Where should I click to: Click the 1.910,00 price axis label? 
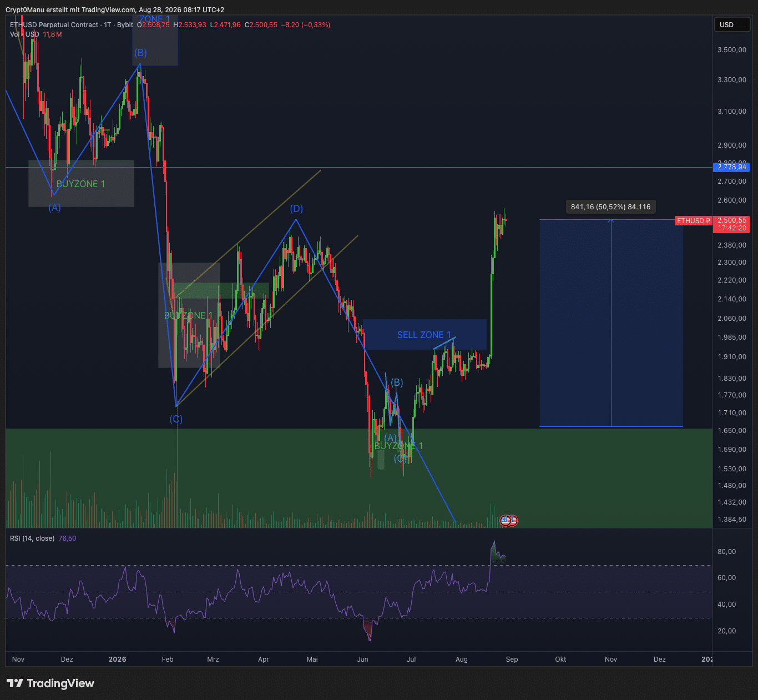pyautogui.click(x=732, y=357)
